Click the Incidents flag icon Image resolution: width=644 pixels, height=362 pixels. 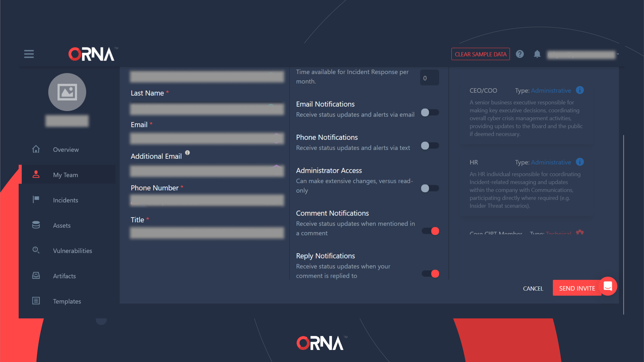(36, 200)
